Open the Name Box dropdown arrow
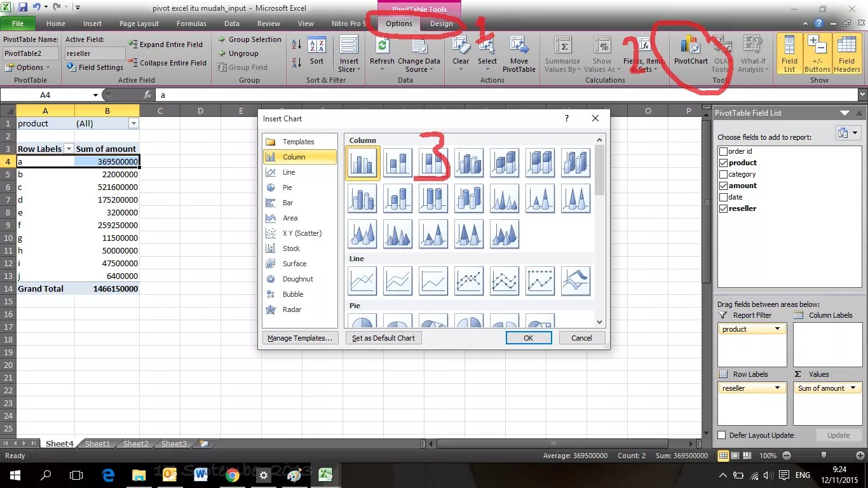Image resolution: width=868 pixels, height=488 pixels. click(96, 95)
